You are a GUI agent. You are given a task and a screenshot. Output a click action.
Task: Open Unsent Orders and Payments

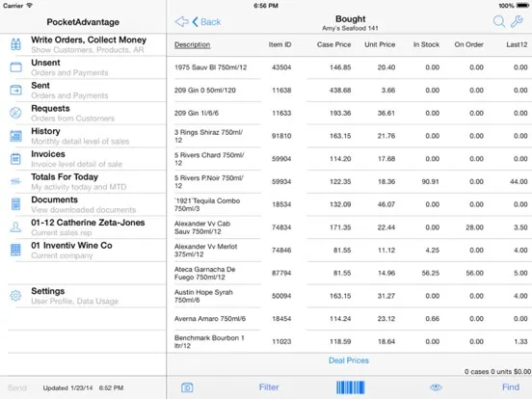click(83, 67)
